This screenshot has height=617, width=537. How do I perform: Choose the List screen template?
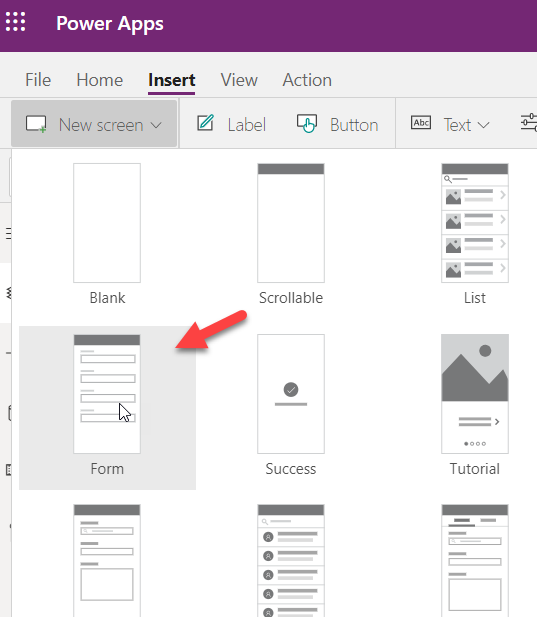[x=475, y=235]
